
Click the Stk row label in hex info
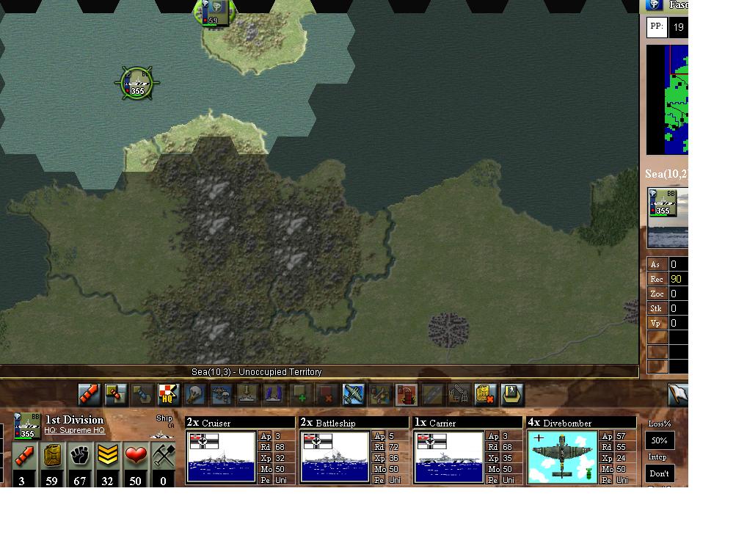click(657, 309)
